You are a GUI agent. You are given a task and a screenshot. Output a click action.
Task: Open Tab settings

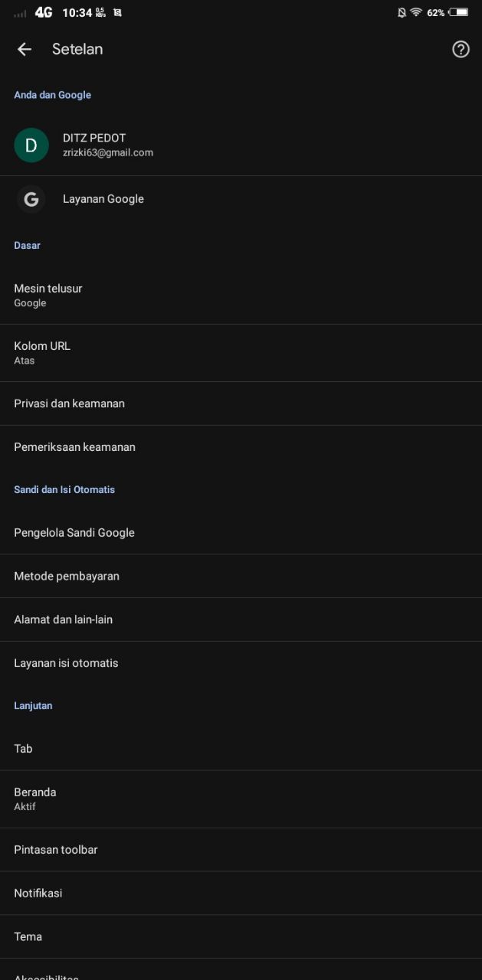coord(241,749)
